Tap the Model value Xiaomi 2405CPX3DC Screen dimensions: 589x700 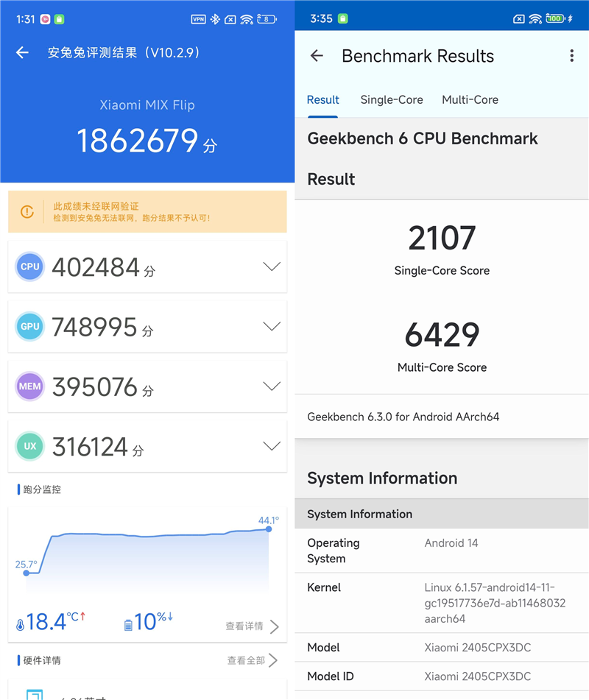[x=477, y=647]
